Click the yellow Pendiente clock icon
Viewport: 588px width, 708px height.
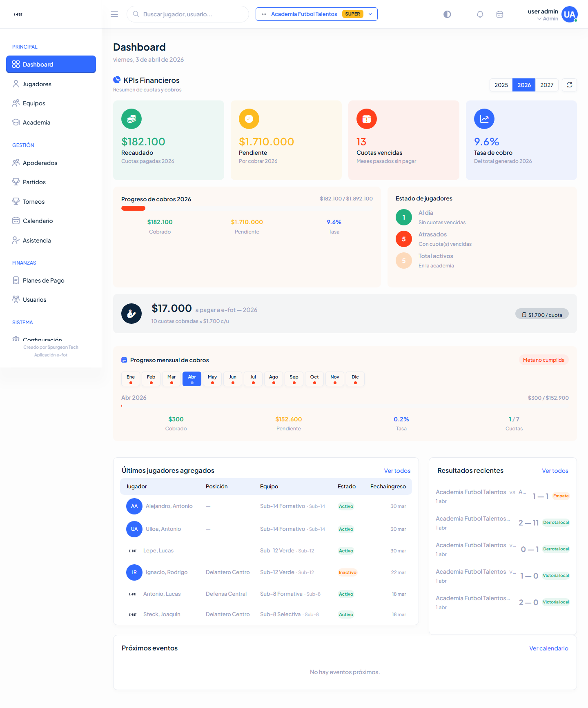pyautogui.click(x=249, y=119)
